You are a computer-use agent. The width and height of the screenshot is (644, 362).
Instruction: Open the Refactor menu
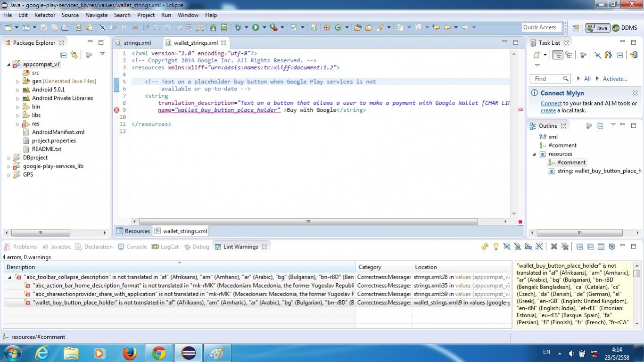[x=45, y=15]
